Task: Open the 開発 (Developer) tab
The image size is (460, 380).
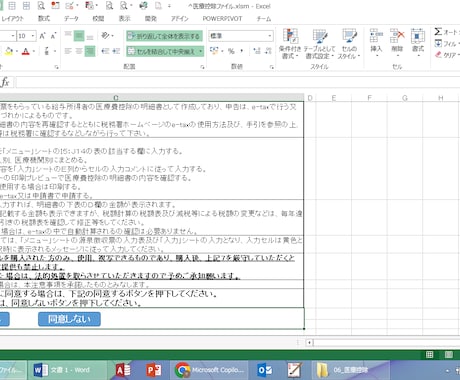Action: (x=151, y=19)
